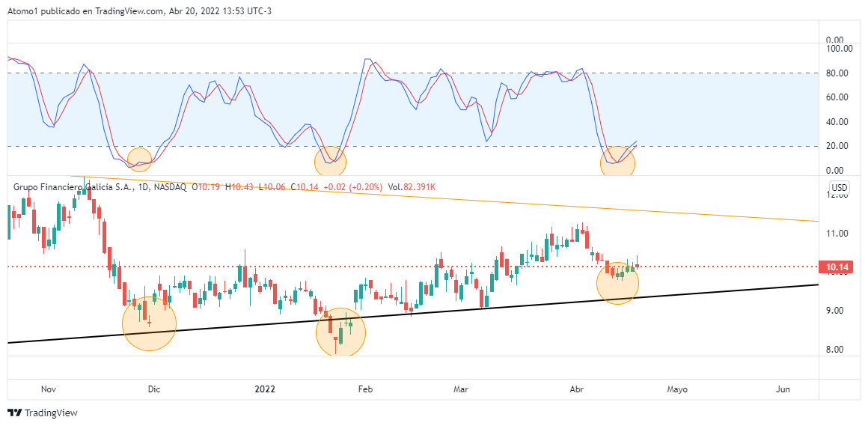Click the Mayo label on the time axis
The width and height of the screenshot is (868, 426).
(x=677, y=389)
